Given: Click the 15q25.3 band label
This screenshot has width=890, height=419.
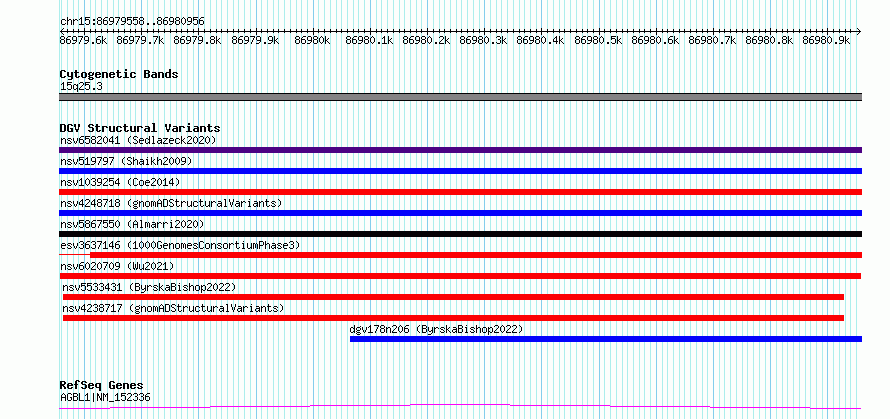Looking at the screenshot, I should coord(81,86).
